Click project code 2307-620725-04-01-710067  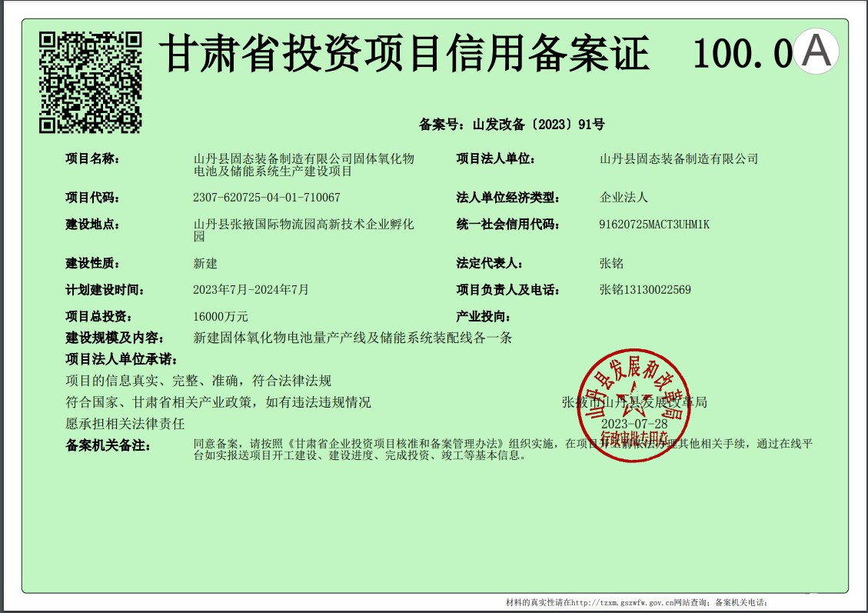[266, 198]
